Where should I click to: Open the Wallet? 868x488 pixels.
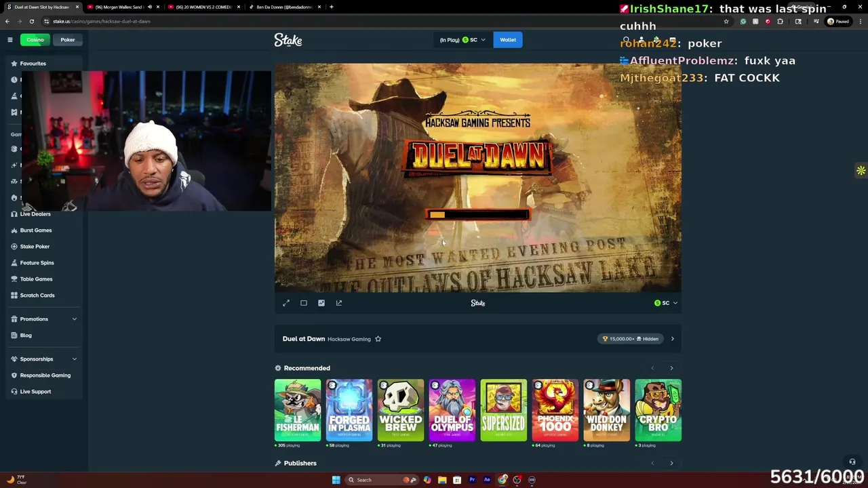[x=508, y=40]
